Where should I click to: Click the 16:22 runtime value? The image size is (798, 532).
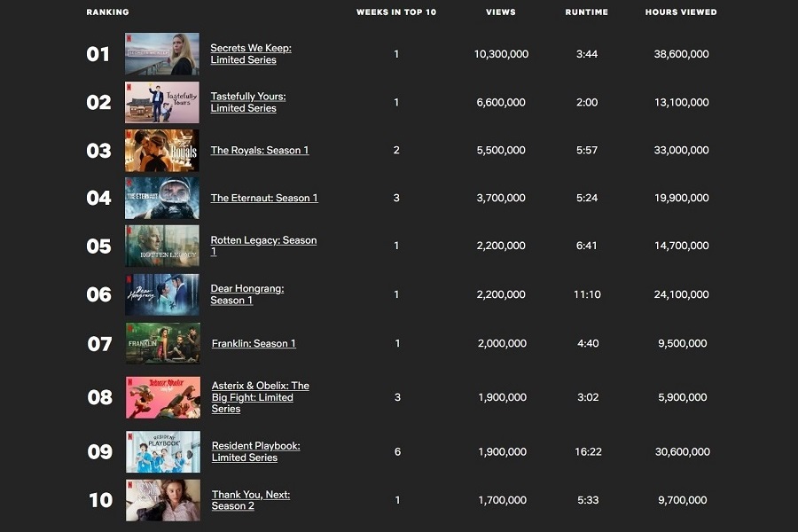tap(589, 451)
